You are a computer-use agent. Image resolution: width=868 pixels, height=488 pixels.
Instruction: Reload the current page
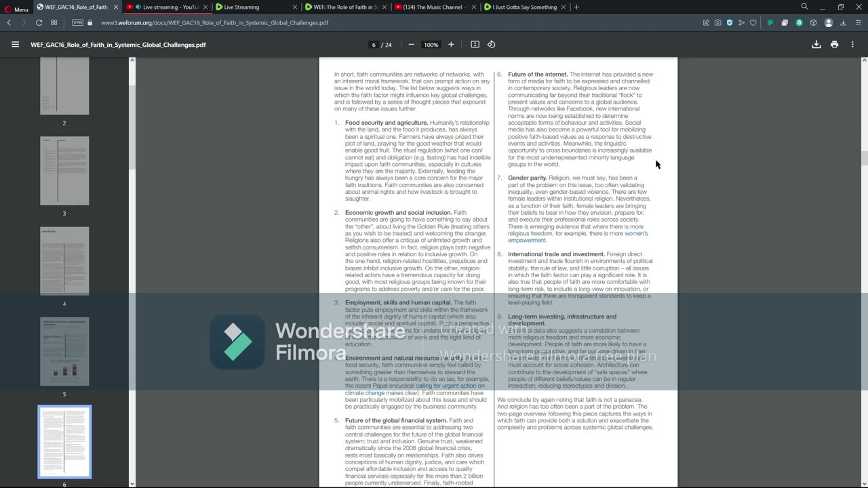point(39,22)
